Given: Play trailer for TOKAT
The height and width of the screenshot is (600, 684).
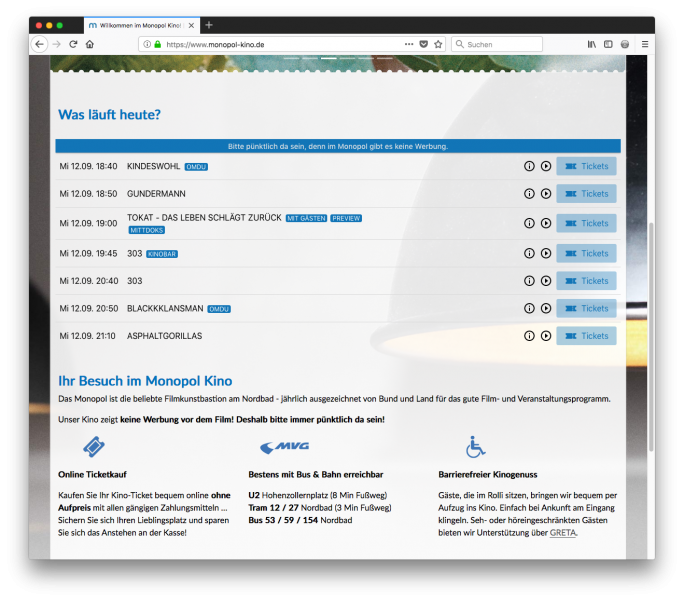Looking at the screenshot, I should 546,223.
